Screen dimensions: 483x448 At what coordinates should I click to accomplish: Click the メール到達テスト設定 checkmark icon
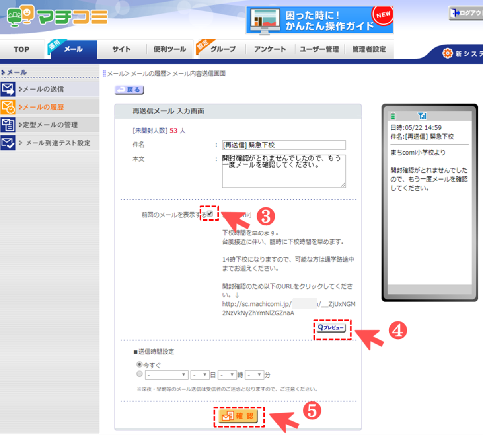[8, 143]
